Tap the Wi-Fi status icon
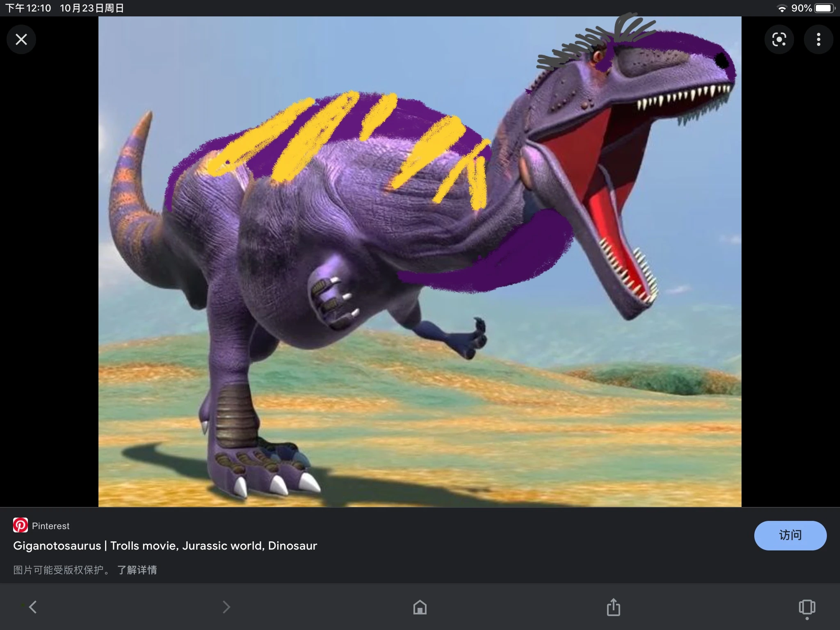 tap(783, 7)
